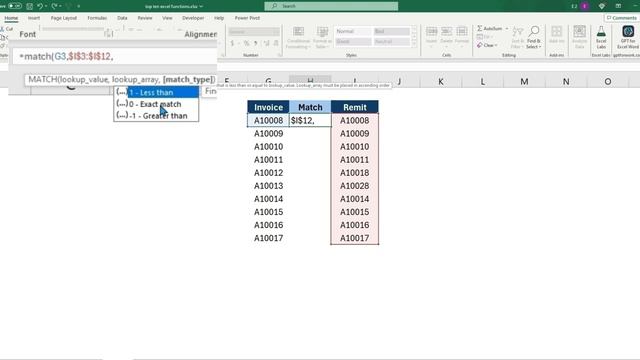The height and width of the screenshot is (360, 640).
Task: Open the Help ribbon tab
Action: click(x=219, y=18)
